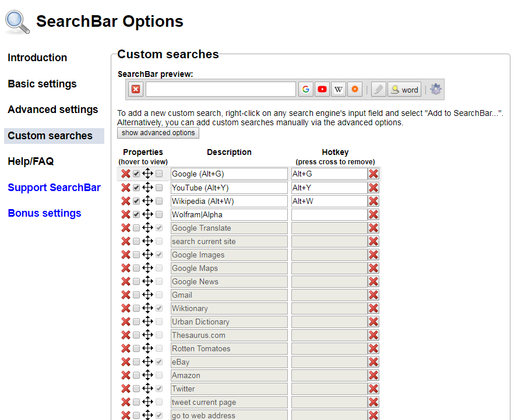Grab the move handle for eBay
This screenshot has width=525, height=420.
[147, 361]
